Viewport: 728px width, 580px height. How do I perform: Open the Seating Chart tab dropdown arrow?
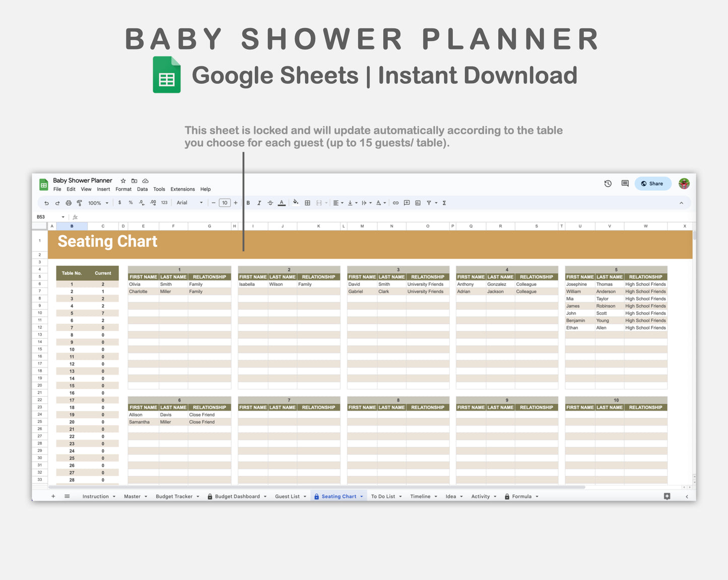pos(361,496)
